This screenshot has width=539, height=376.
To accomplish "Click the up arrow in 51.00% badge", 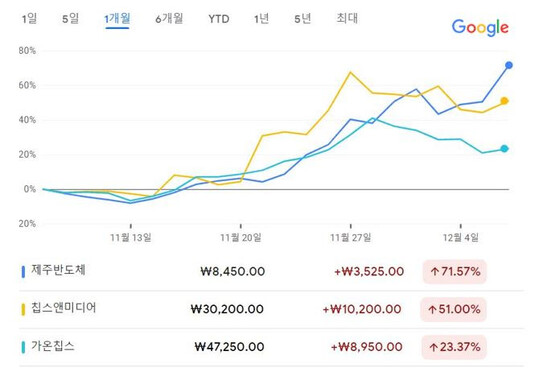I will (432, 310).
